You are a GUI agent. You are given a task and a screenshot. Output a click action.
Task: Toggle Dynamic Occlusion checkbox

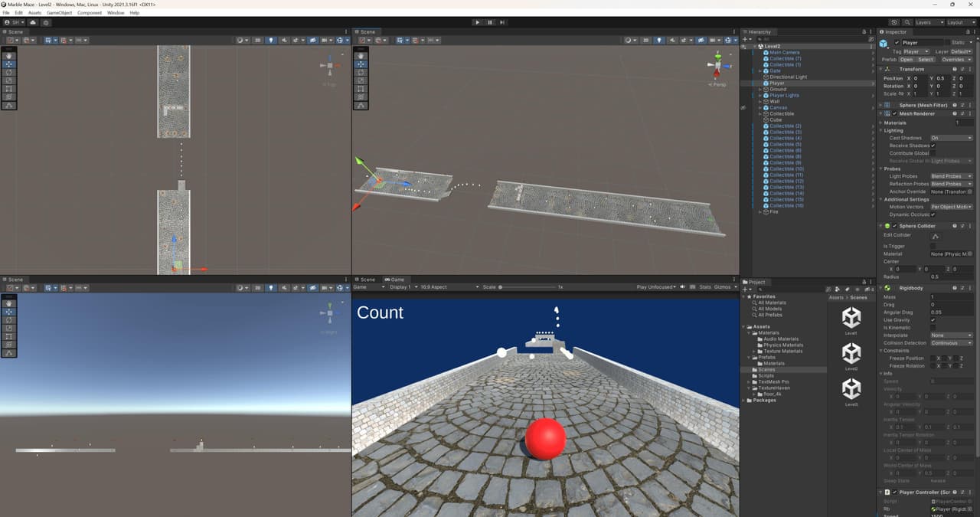933,214
